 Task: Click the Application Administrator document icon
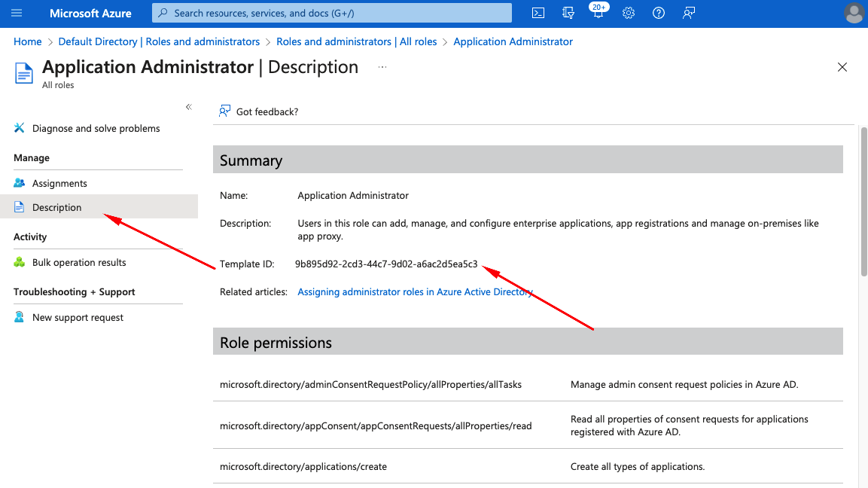point(24,73)
